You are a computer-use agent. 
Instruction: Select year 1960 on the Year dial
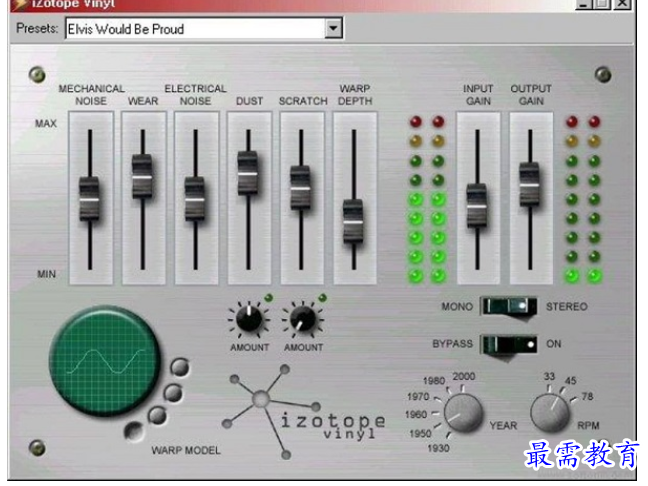[x=416, y=415]
